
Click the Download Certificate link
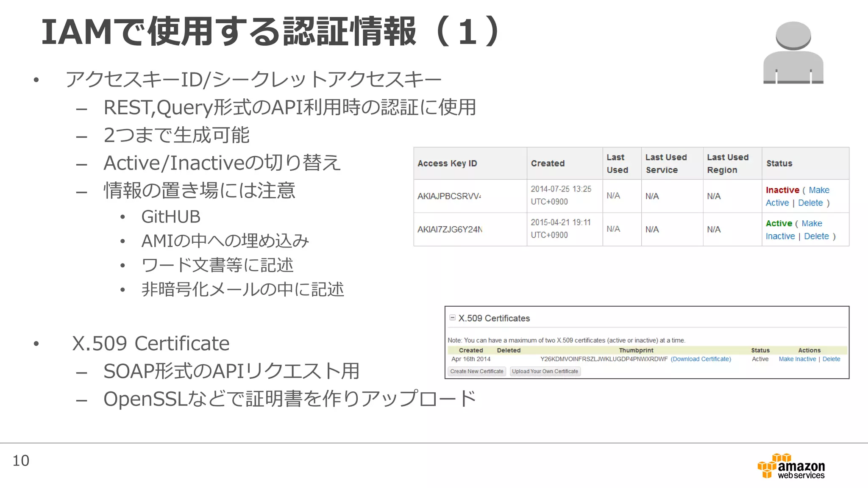coord(701,359)
